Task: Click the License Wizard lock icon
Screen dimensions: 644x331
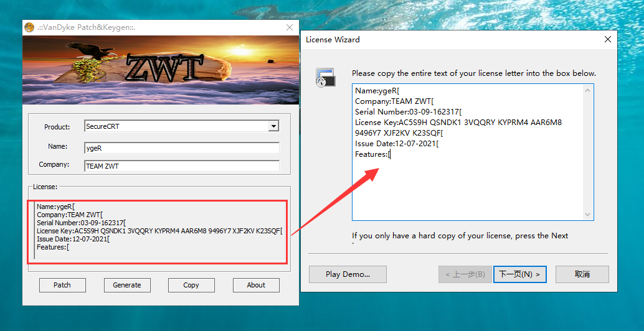Action: tap(326, 77)
